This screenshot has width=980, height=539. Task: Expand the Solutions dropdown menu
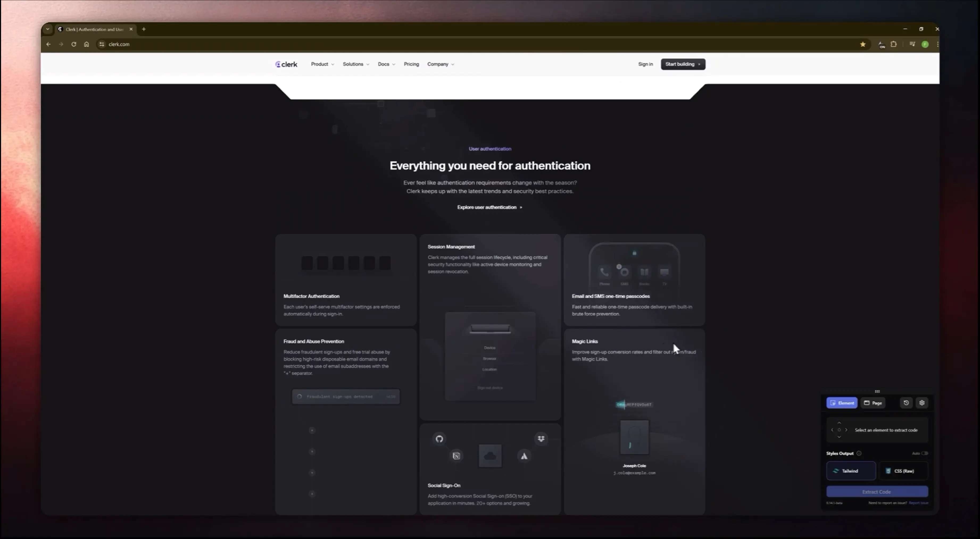pyautogui.click(x=356, y=64)
